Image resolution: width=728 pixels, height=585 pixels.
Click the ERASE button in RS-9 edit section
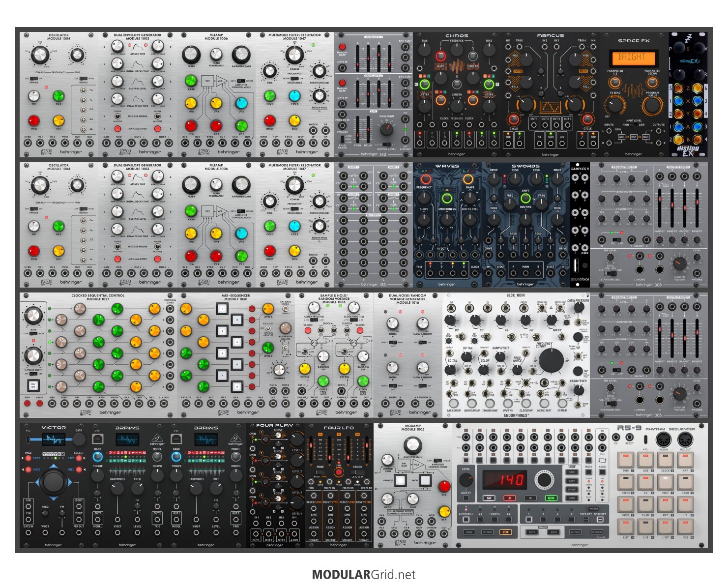pos(572,490)
